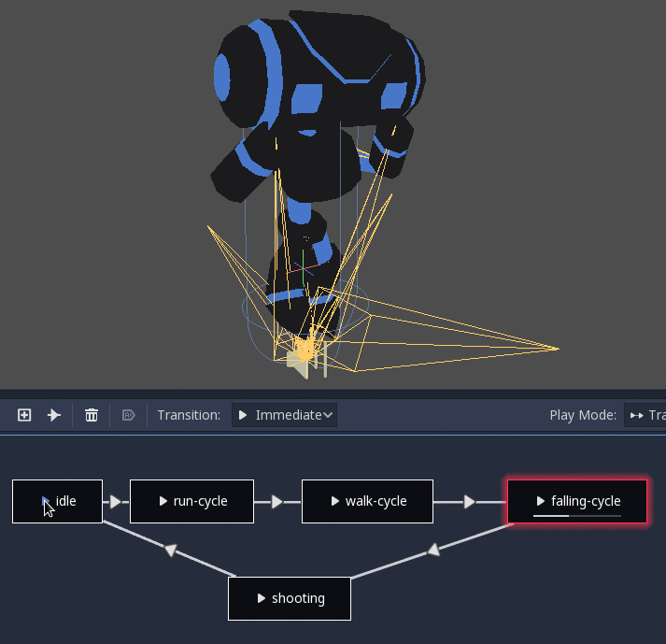The width and height of the screenshot is (666, 644).
Task: Select transition arrow from falling-cycle to shooting
Action: tap(432, 551)
